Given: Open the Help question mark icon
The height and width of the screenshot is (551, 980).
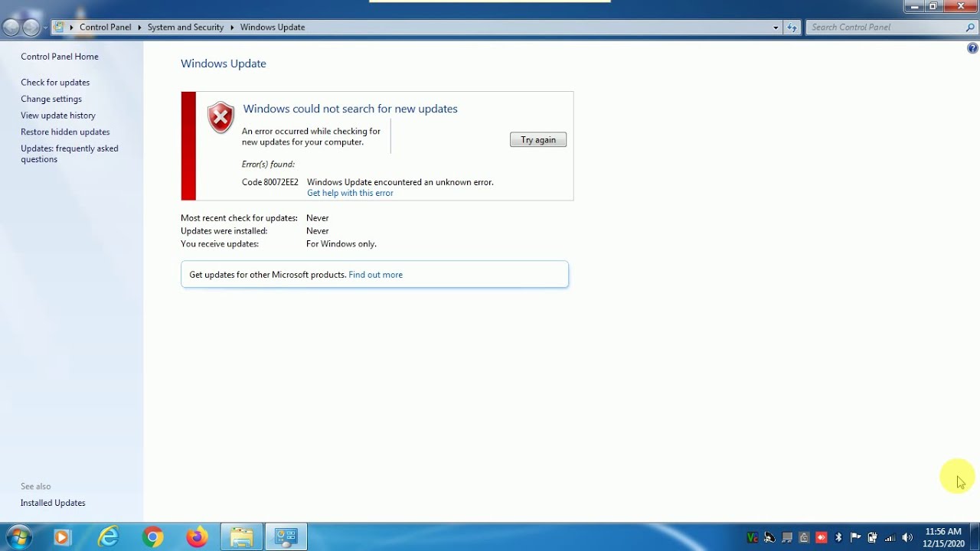Looking at the screenshot, I should (972, 48).
